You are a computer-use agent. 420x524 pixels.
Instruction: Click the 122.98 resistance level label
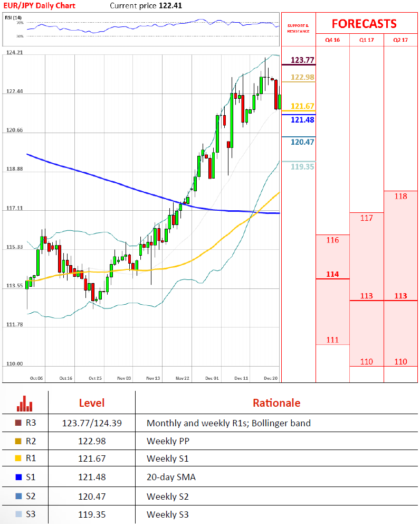click(302, 77)
